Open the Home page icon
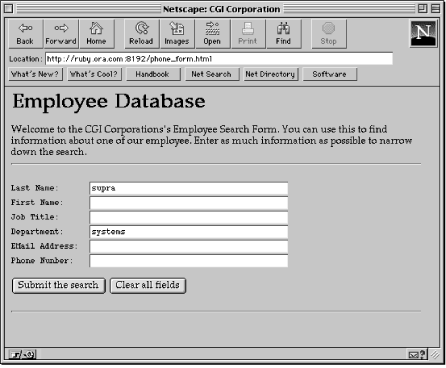The height and width of the screenshot is (368, 446). (96, 34)
